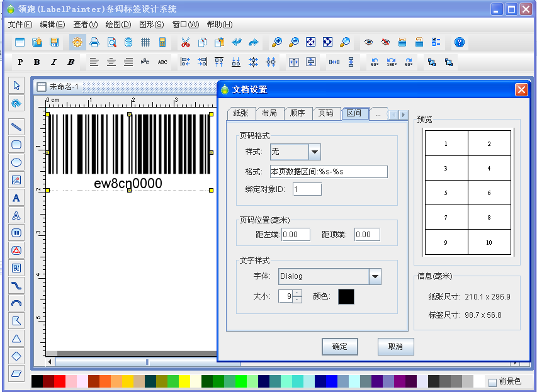Click the print toolbar icon

click(94, 42)
